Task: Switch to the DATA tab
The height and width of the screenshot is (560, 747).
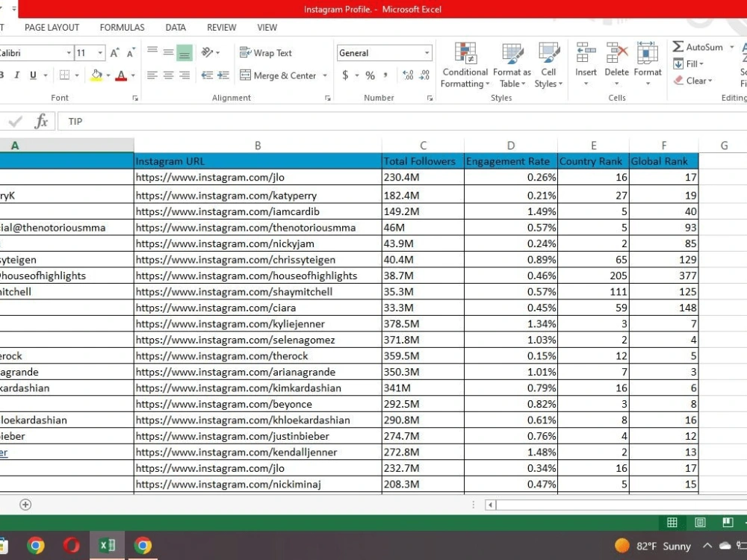Action: tap(176, 28)
